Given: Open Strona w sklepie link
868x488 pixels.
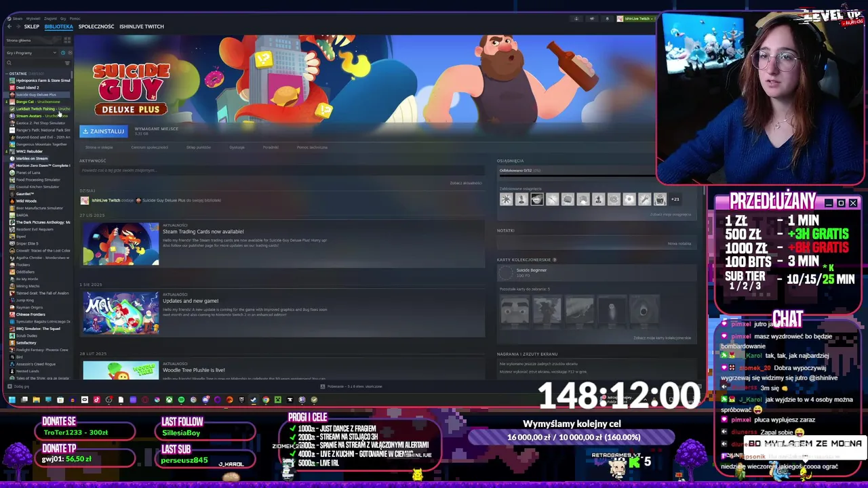Looking at the screenshot, I should 99,147.
